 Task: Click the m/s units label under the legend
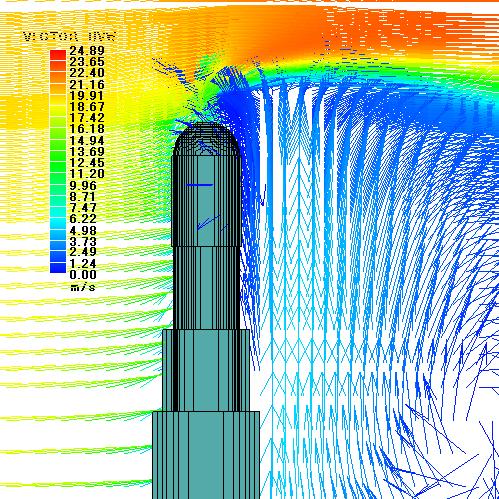[83, 287]
